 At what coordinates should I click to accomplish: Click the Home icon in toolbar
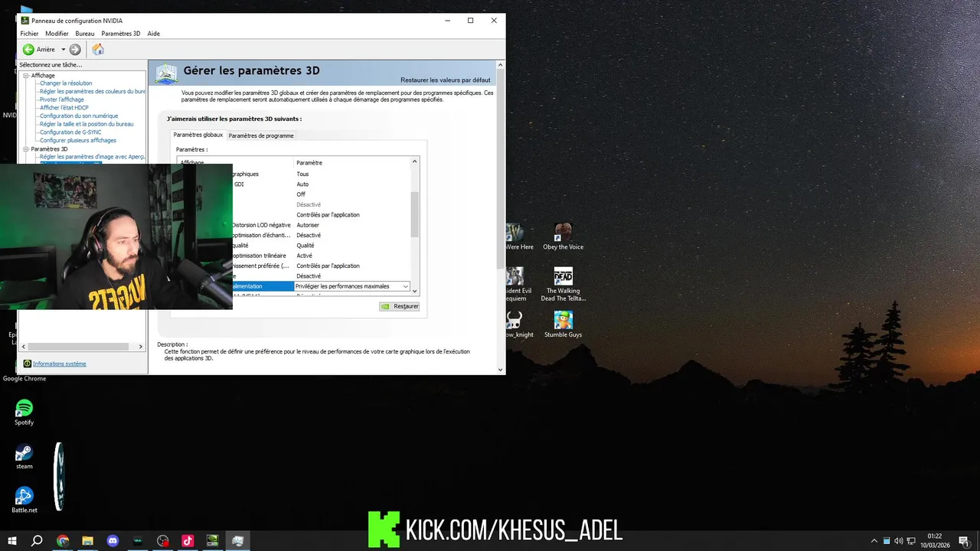tap(98, 49)
